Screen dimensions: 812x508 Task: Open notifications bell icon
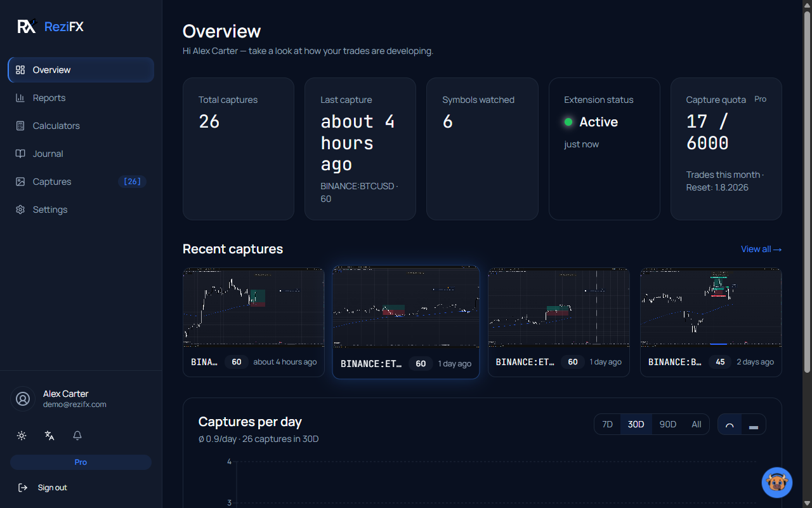point(77,436)
